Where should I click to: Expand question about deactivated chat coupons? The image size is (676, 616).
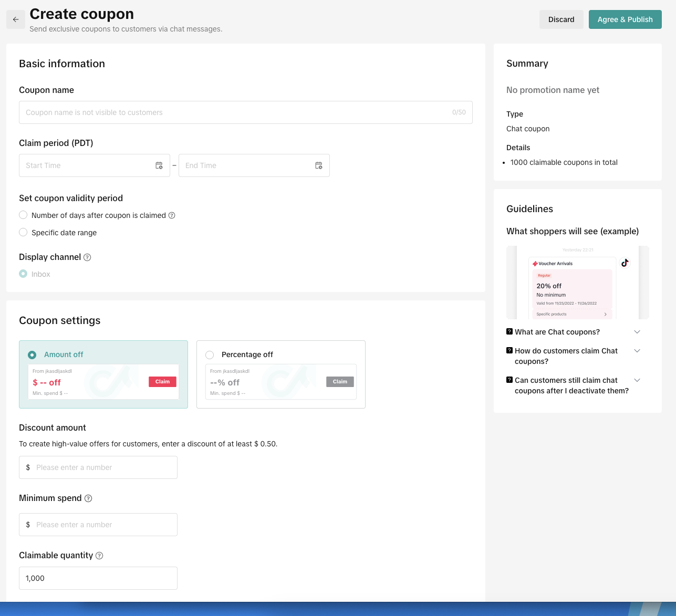[x=637, y=380]
